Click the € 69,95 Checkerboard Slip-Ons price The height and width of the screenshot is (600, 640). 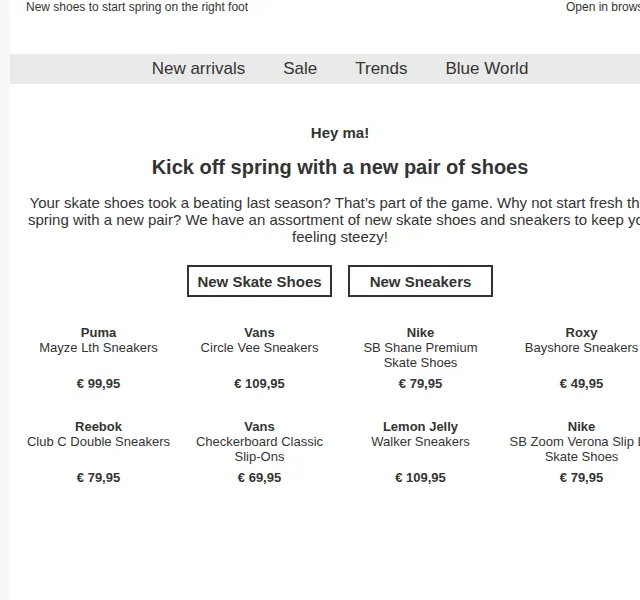259,478
